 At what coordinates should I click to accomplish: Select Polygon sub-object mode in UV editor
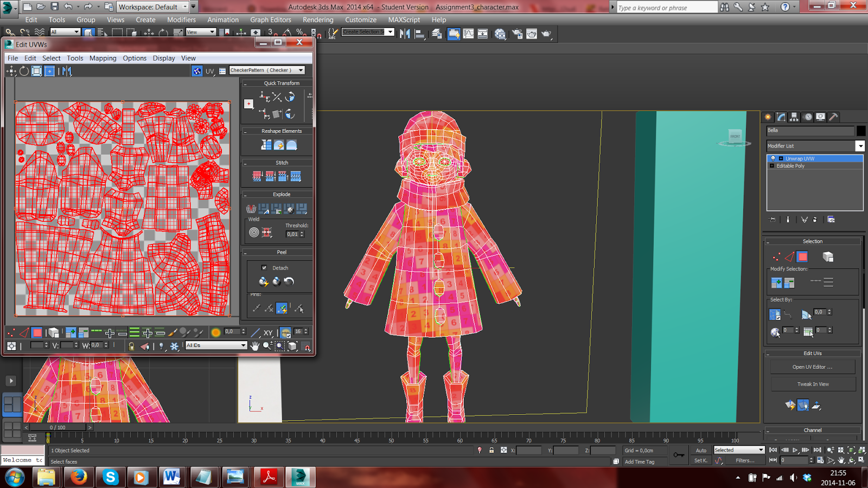pos(37,332)
